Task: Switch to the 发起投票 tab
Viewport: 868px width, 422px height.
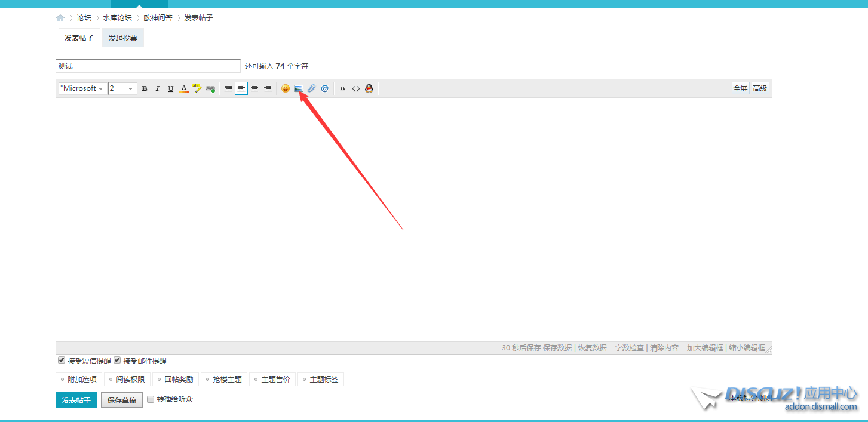Action: tap(122, 38)
